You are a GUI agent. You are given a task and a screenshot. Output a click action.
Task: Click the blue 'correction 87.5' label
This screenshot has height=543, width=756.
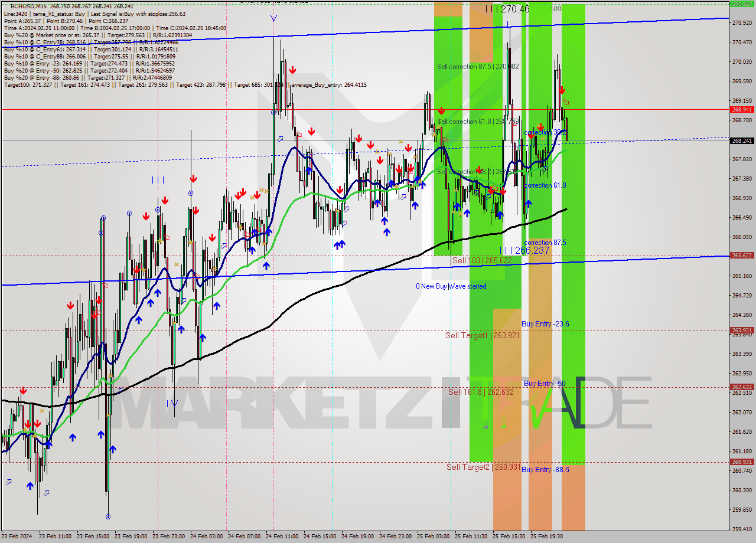545,243
